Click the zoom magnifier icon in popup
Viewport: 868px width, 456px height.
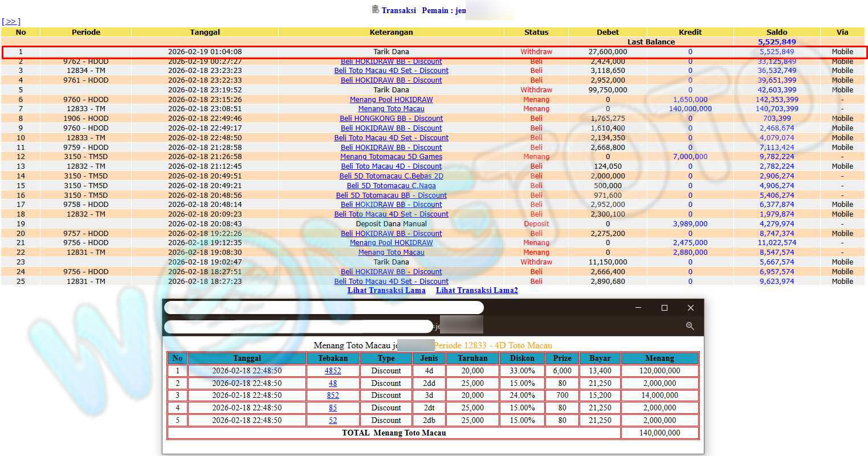pos(690,326)
